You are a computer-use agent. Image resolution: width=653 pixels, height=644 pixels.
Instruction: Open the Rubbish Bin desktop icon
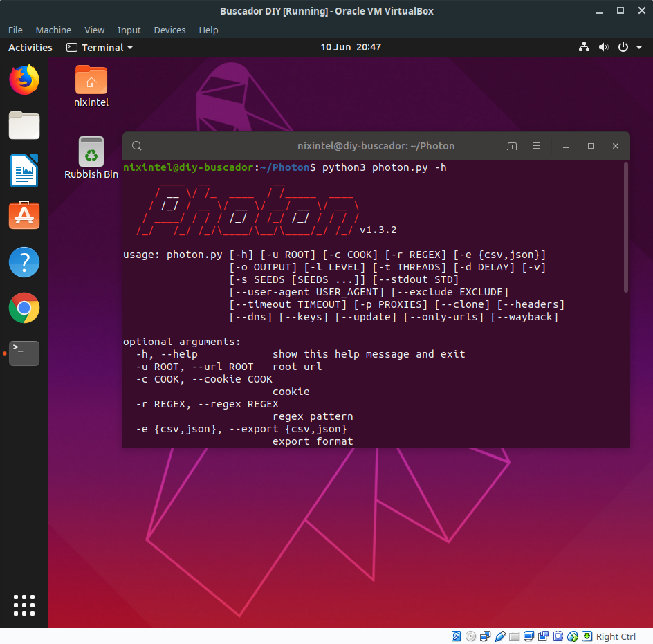tap(91, 158)
